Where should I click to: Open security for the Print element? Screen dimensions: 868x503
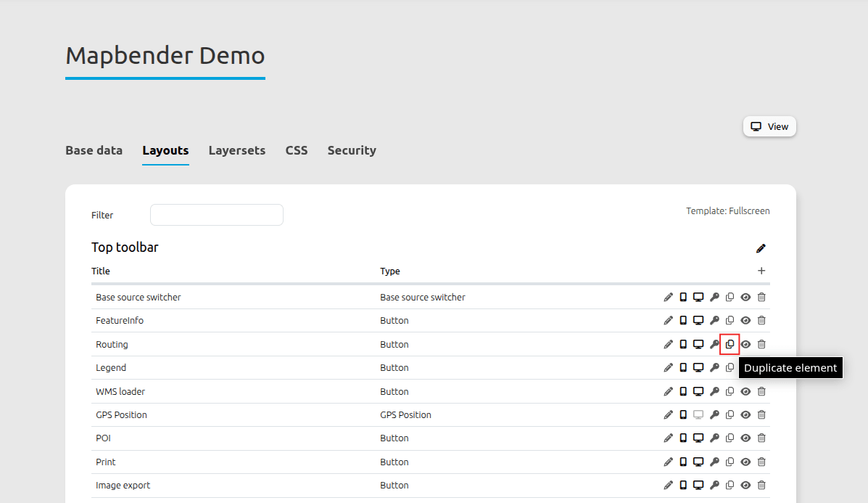[x=715, y=462]
